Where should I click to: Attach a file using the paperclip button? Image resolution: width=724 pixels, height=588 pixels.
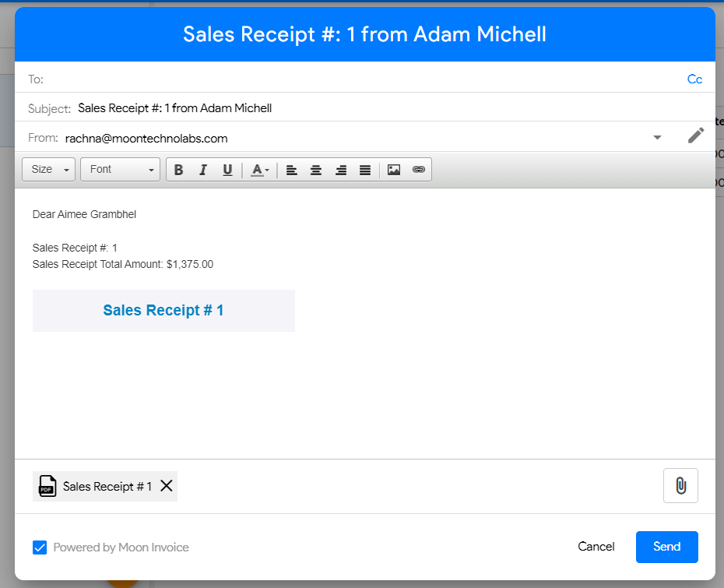[680, 485]
